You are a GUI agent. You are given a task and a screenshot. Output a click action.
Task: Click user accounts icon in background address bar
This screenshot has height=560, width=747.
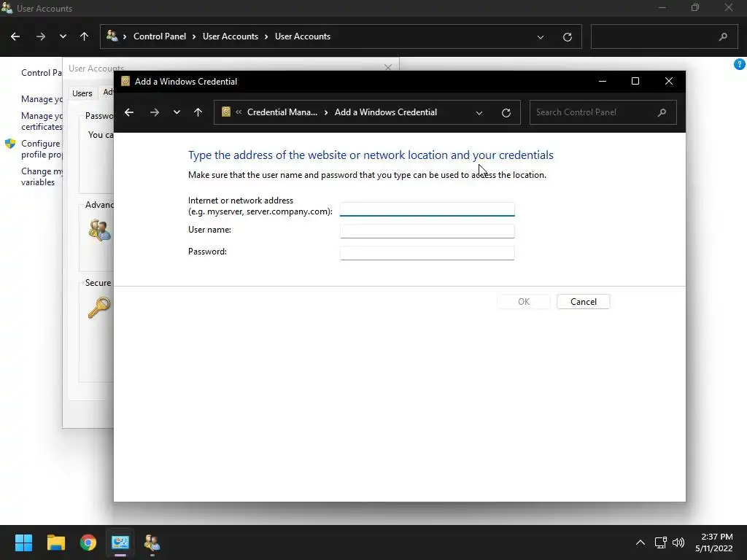point(112,36)
